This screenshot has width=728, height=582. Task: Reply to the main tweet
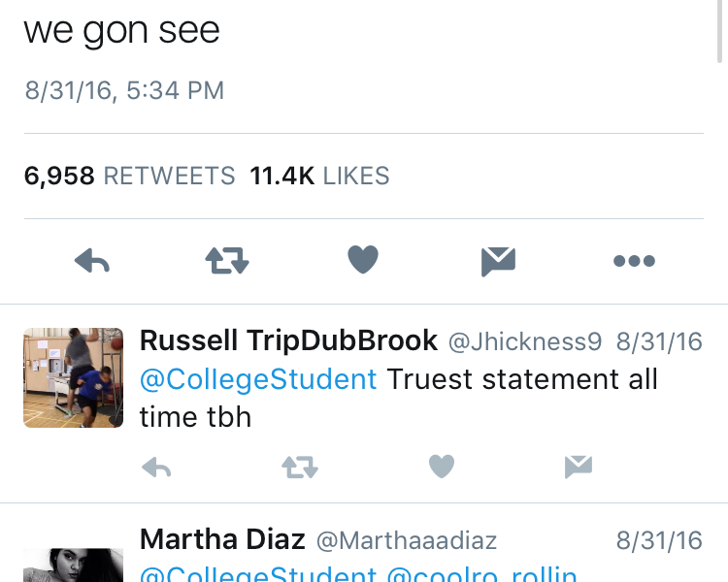pyautogui.click(x=92, y=260)
